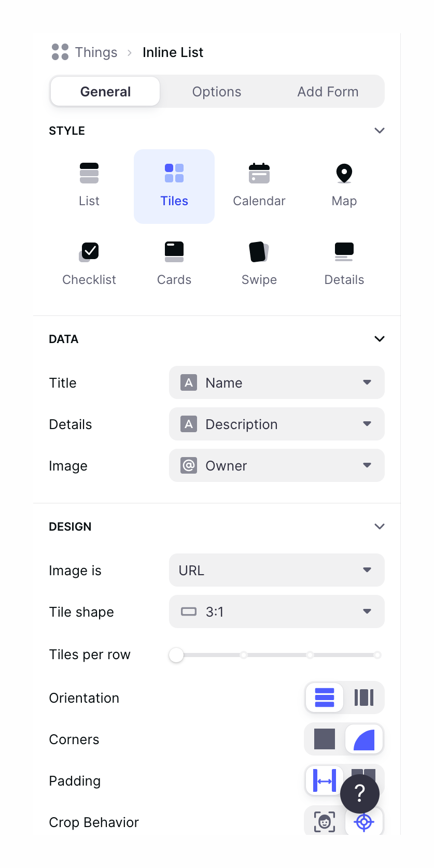434x868 pixels.
Task: Open the Add Form tab
Action: click(x=328, y=92)
